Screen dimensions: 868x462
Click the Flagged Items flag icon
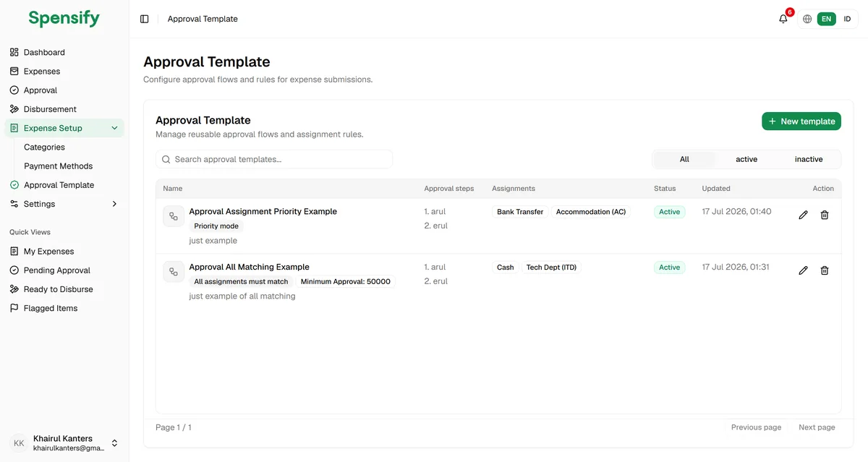[14, 308]
